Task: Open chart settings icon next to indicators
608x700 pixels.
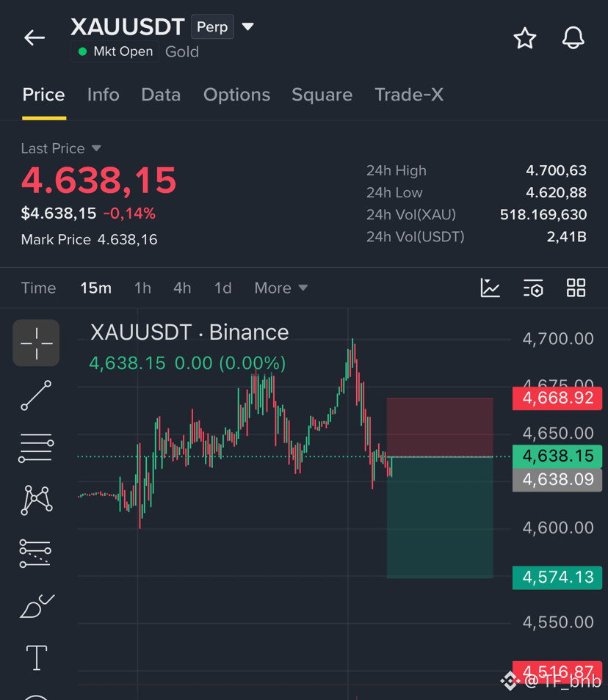Action: 533,288
